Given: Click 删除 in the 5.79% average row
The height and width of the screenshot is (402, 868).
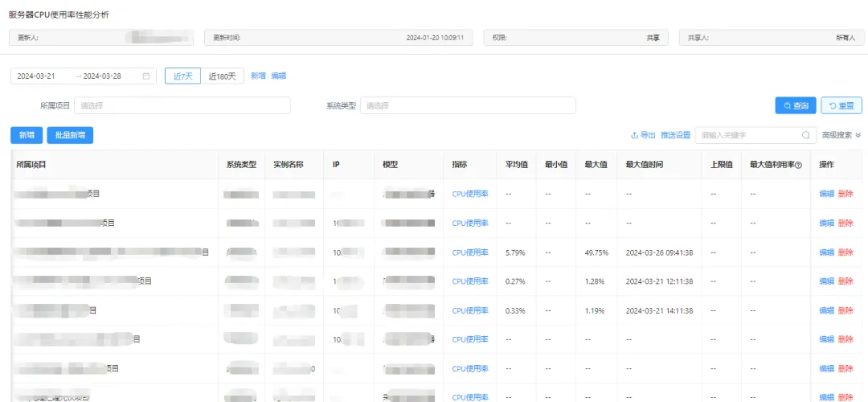Looking at the screenshot, I should 845,252.
